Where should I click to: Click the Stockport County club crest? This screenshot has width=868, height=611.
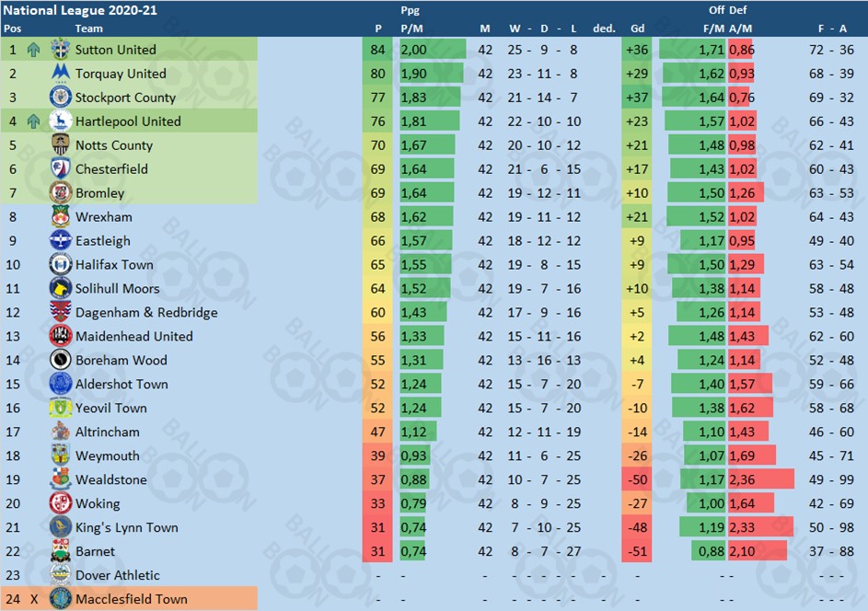[61, 98]
